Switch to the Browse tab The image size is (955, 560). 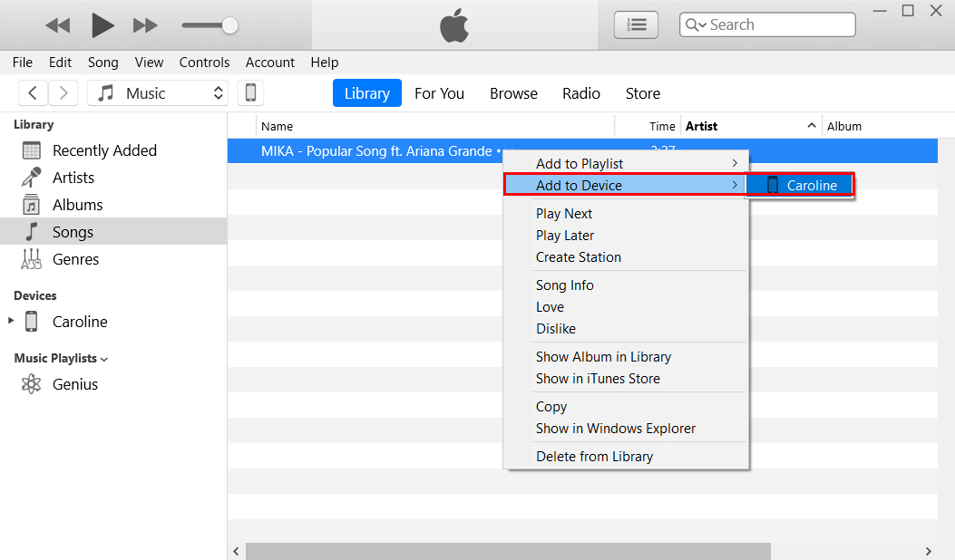pos(512,92)
